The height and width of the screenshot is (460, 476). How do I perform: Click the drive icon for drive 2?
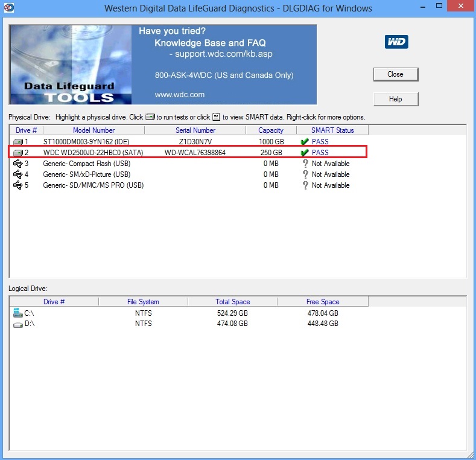pos(18,153)
